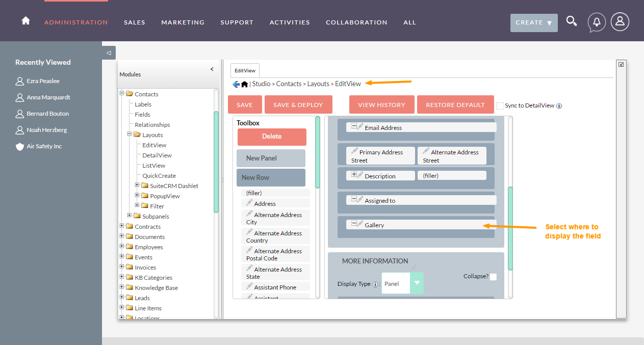Click VIEW HISTORY
644x345 pixels.
(x=381, y=104)
